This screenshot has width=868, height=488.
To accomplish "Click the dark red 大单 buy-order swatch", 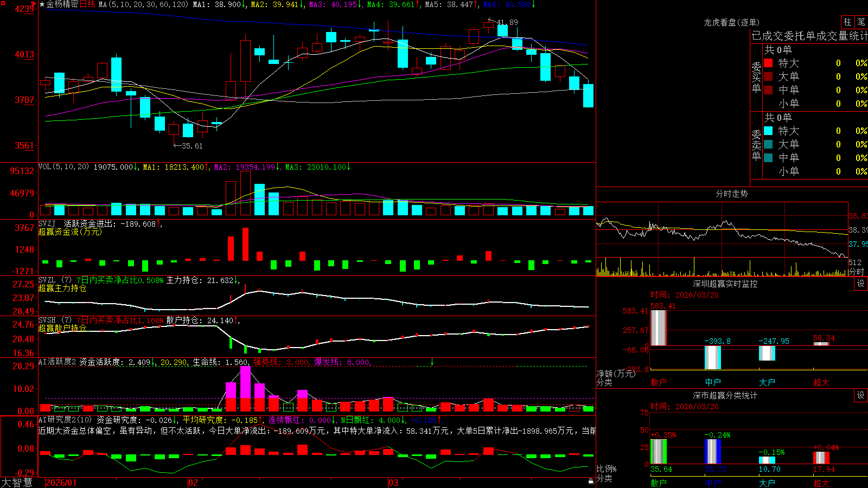I will coord(768,76).
